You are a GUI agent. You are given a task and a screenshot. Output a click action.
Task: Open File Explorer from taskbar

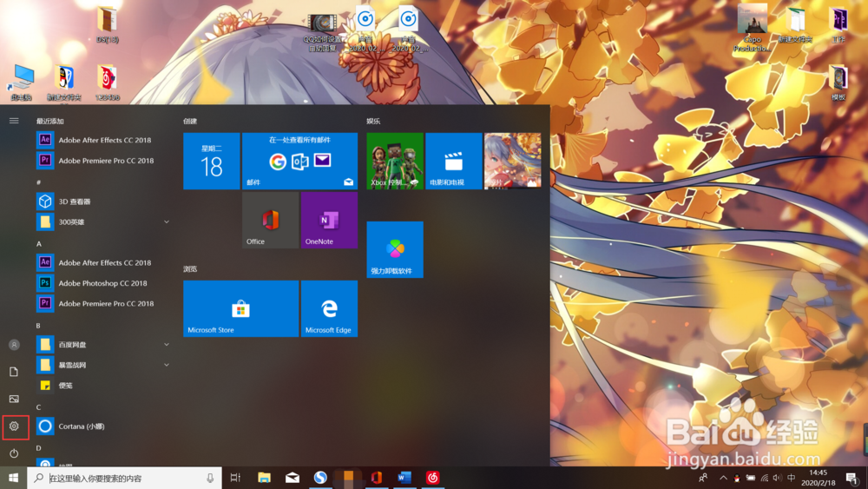pos(264,478)
